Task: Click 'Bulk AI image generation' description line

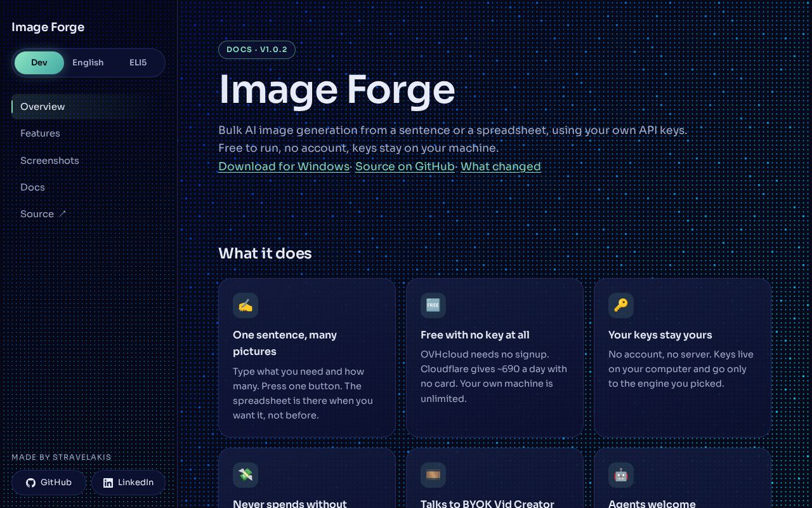Action: 453,130
